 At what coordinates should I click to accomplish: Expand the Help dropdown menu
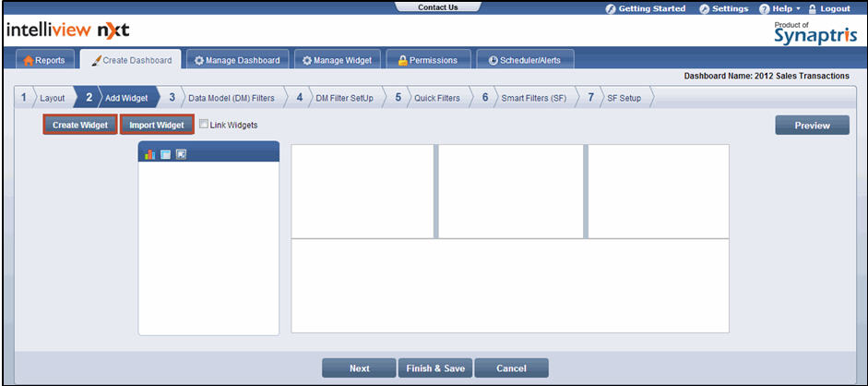pyautogui.click(x=779, y=9)
